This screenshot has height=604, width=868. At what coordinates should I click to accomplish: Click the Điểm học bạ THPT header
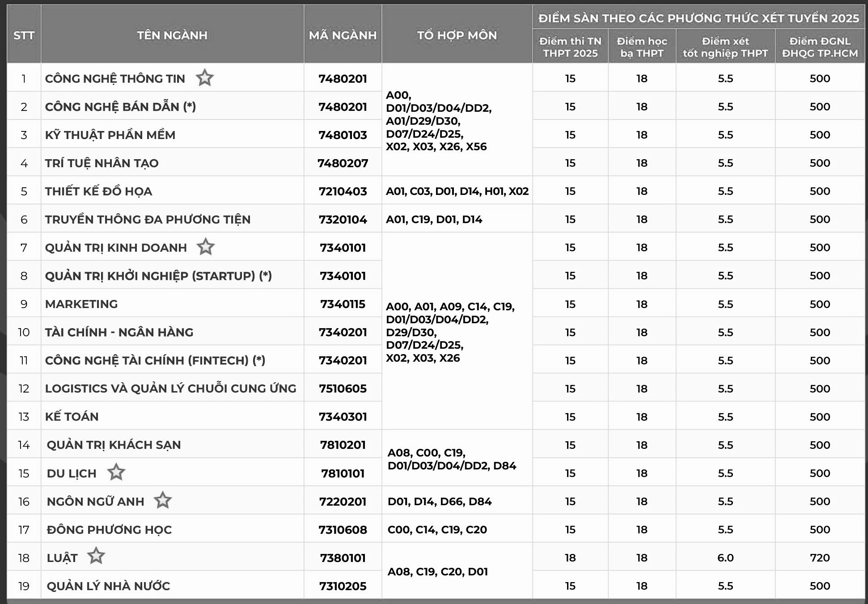tap(642, 47)
